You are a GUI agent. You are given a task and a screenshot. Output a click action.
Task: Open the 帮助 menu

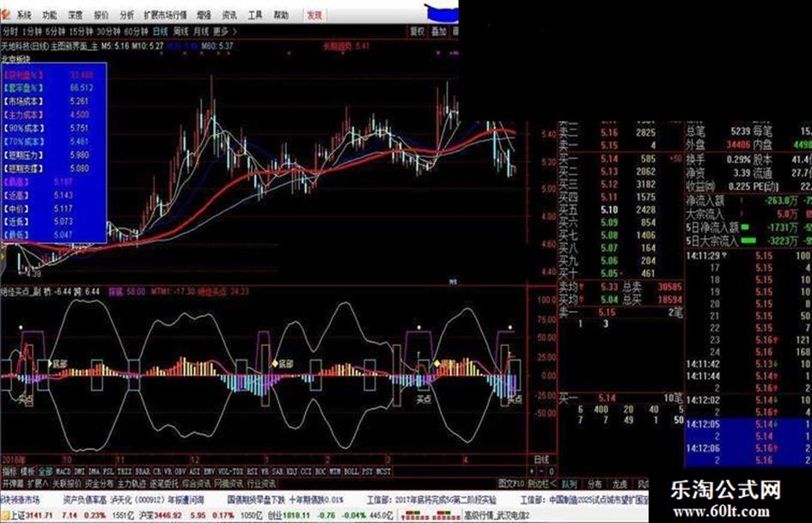[281, 15]
